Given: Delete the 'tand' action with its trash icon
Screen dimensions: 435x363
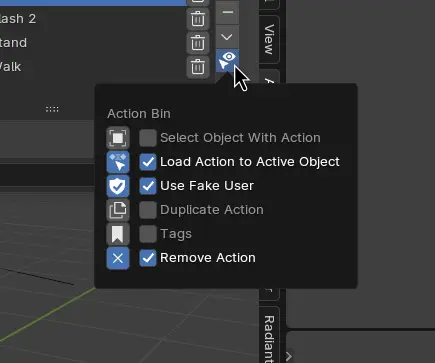Looking at the screenshot, I should point(198,43).
